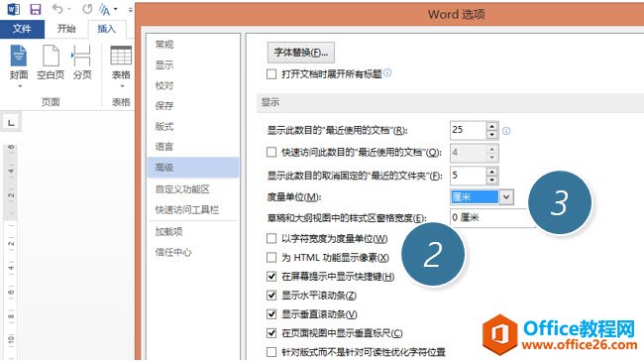
Task: Click the ruler tab selector L icon
Action: pyautogui.click(x=11, y=123)
